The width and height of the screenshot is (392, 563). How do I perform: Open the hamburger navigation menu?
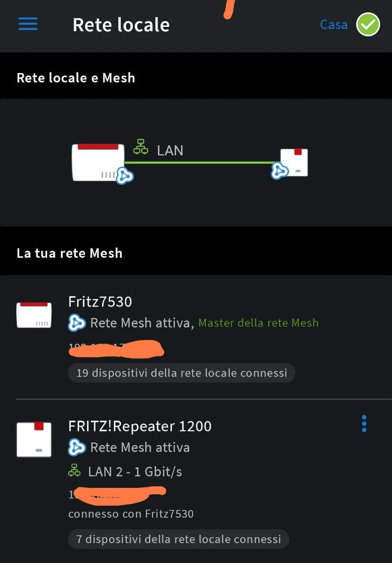pyautogui.click(x=28, y=24)
